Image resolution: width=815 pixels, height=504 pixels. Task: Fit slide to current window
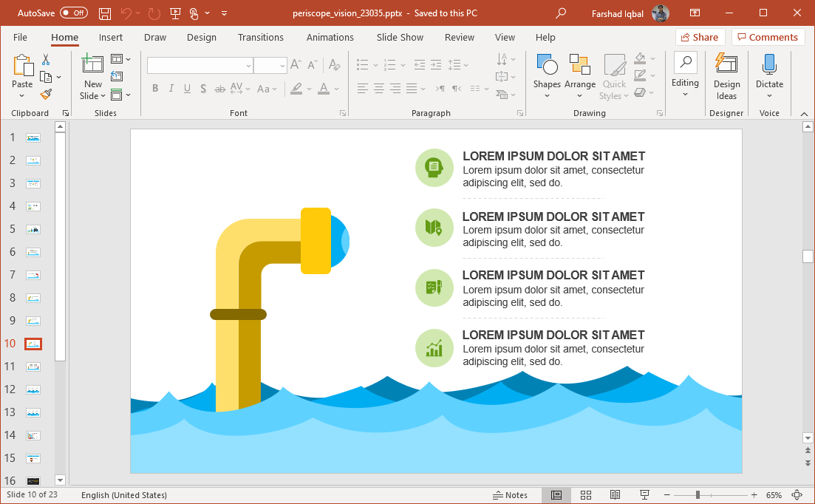click(797, 495)
